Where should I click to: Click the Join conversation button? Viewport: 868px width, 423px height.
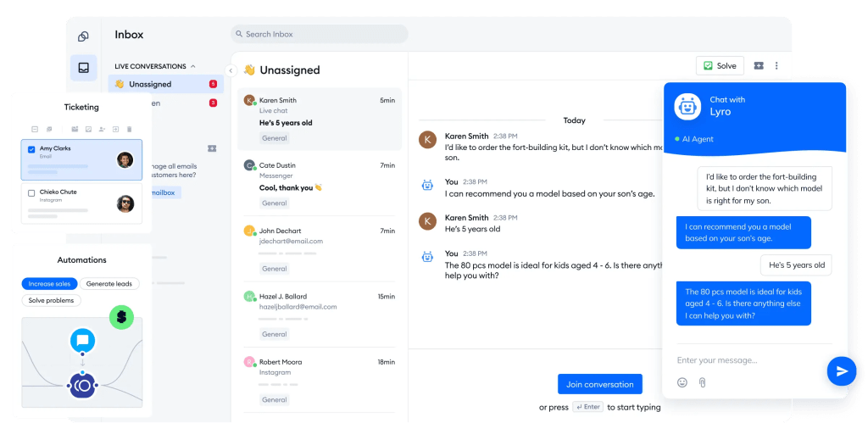tap(599, 384)
